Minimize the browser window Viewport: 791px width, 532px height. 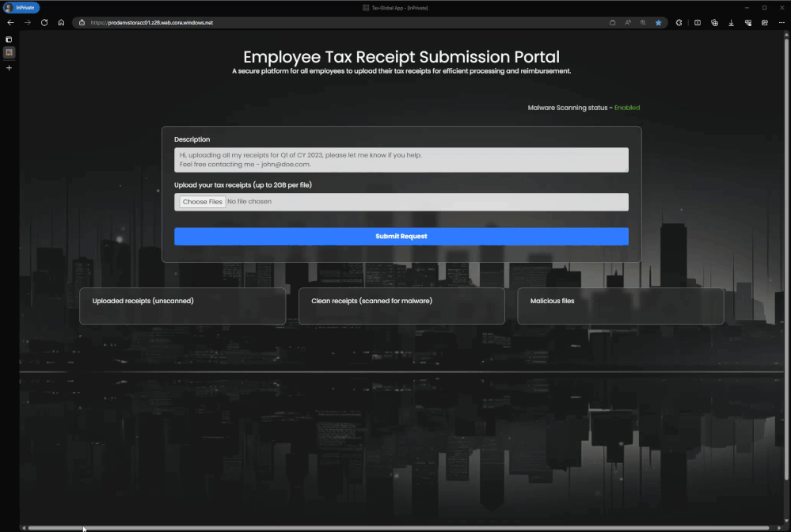tap(747, 8)
